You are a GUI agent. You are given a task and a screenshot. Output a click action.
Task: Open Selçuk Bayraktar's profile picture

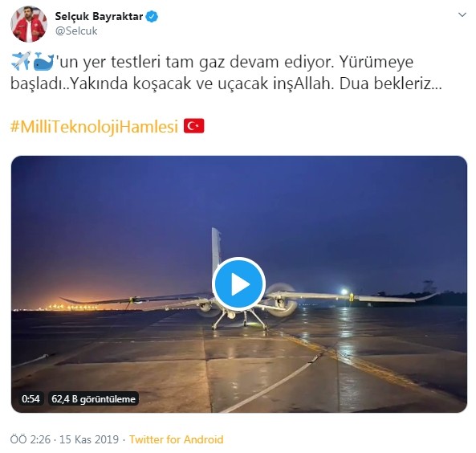(x=29, y=24)
